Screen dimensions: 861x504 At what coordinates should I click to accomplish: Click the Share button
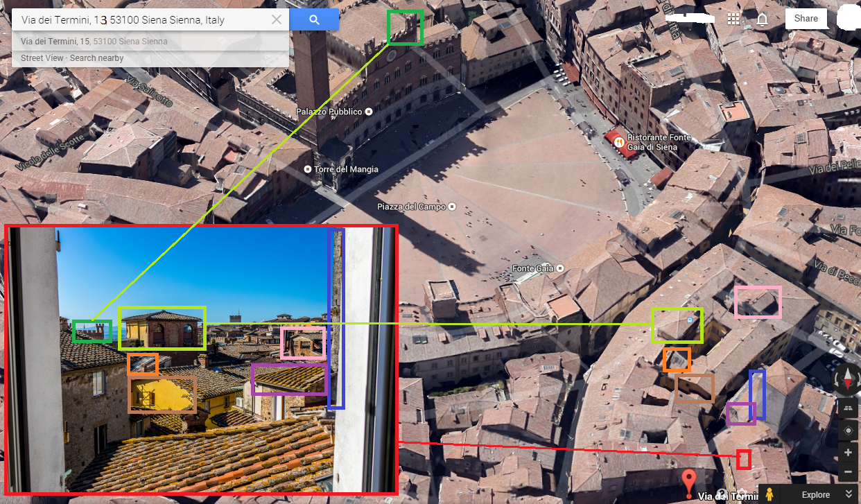pos(806,19)
